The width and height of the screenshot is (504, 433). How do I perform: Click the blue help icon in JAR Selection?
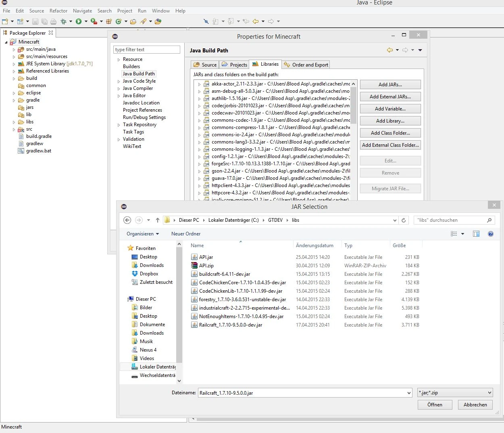[491, 234]
